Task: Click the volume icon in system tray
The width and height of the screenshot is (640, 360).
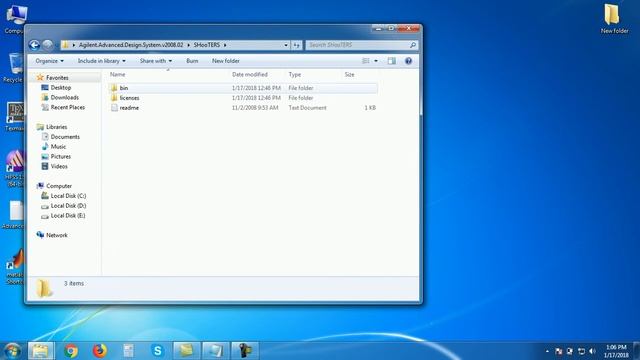Action: point(592,351)
